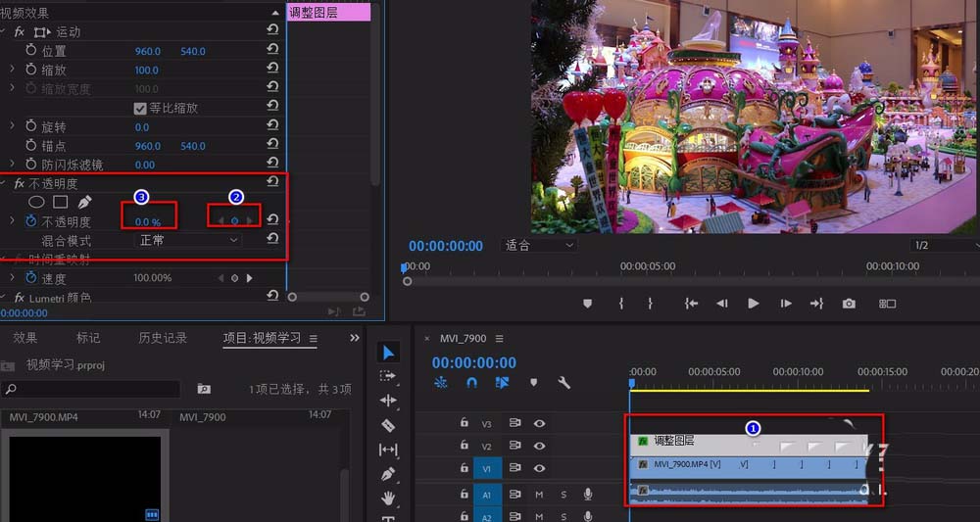Click the timeline wrench settings icon
The height and width of the screenshot is (522, 980).
click(563, 382)
